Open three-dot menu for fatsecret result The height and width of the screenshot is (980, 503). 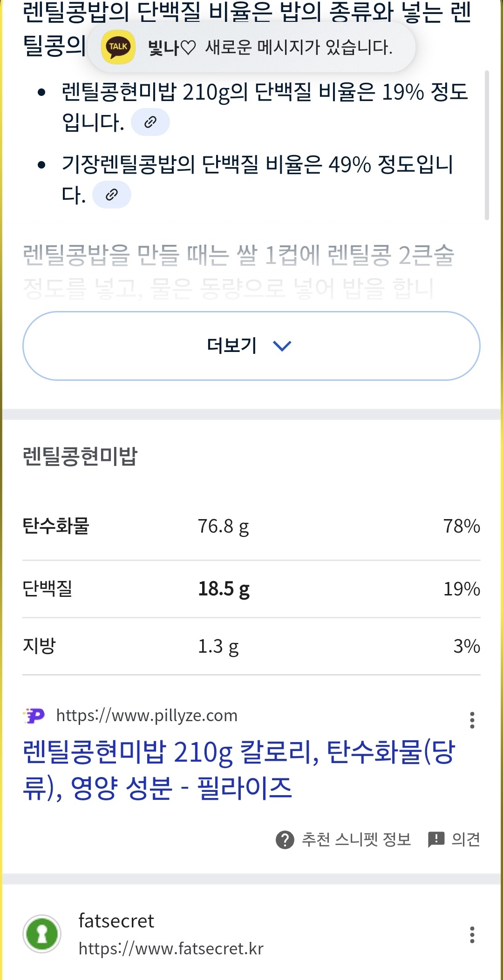[472, 935]
